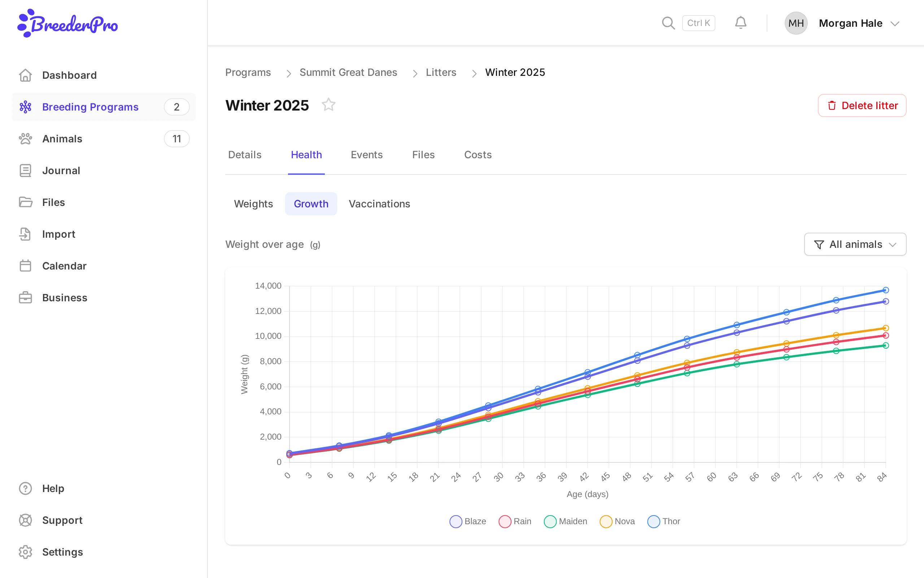924x578 pixels.
Task: Open search with the magnifier icon
Action: [668, 23]
